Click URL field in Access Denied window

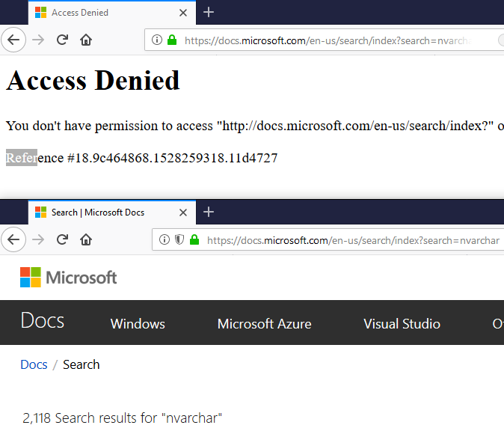[x=325, y=40]
